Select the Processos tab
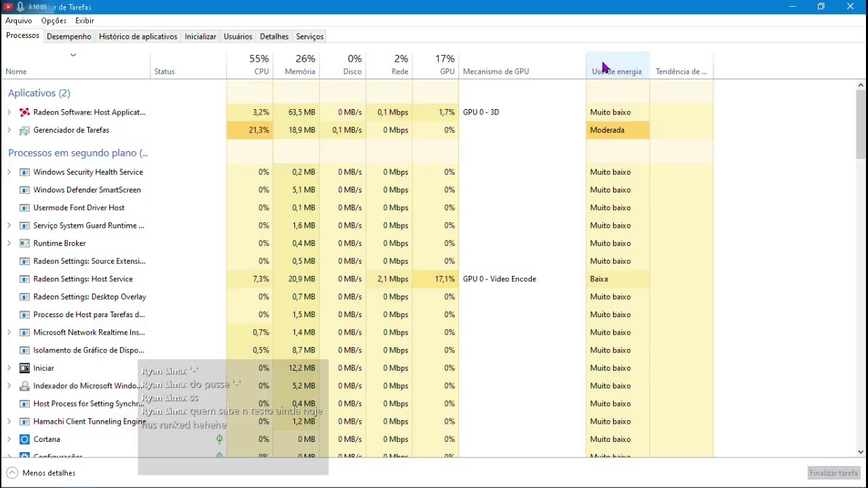This screenshot has width=868, height=488. click(x=22, y=36)
